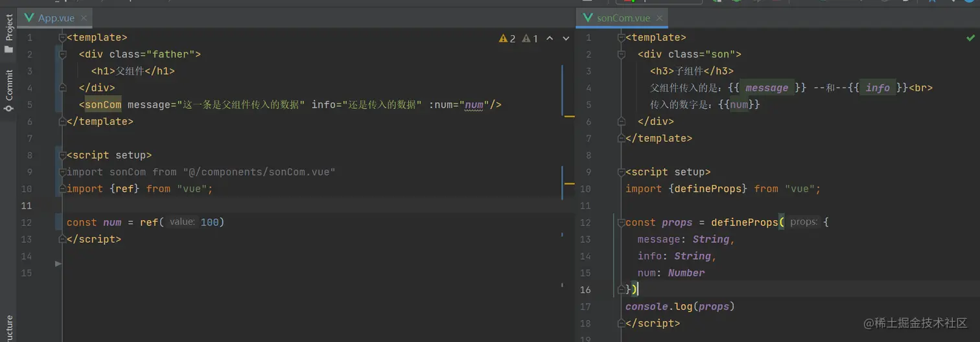The height and width of the screenshot is (342, 980).
Task: Go to next highlighted problem arrow
Action: 566,38
